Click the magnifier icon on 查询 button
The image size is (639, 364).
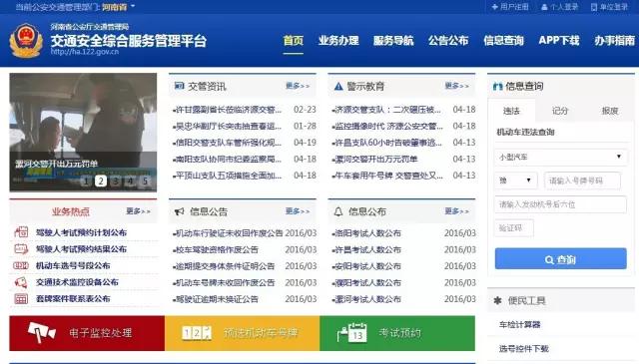(x=549, y=259)
